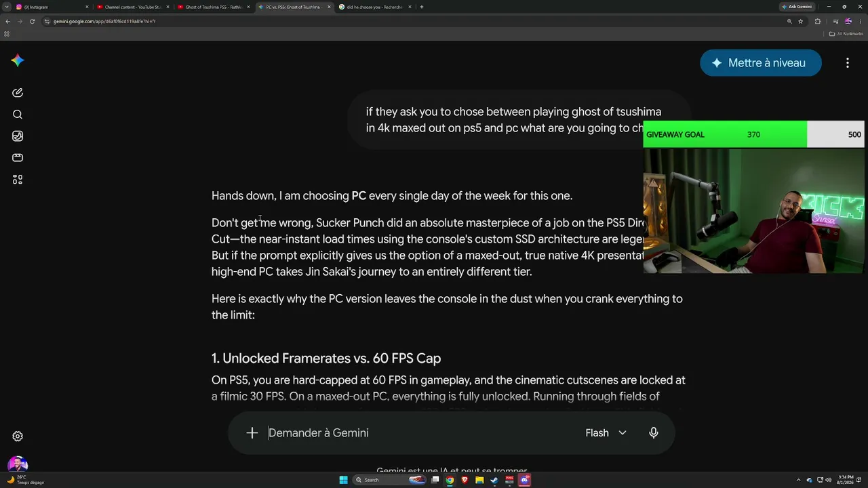Click the zoom magnifier icon in address bar
Viewport: 868px width, 488px height.
[789, 21]
